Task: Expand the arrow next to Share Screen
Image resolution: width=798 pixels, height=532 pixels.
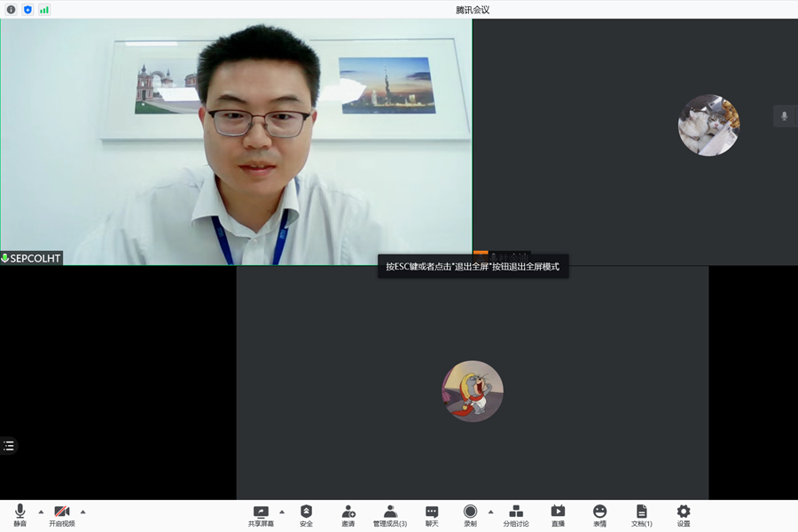Action: [x=282, y=512]
